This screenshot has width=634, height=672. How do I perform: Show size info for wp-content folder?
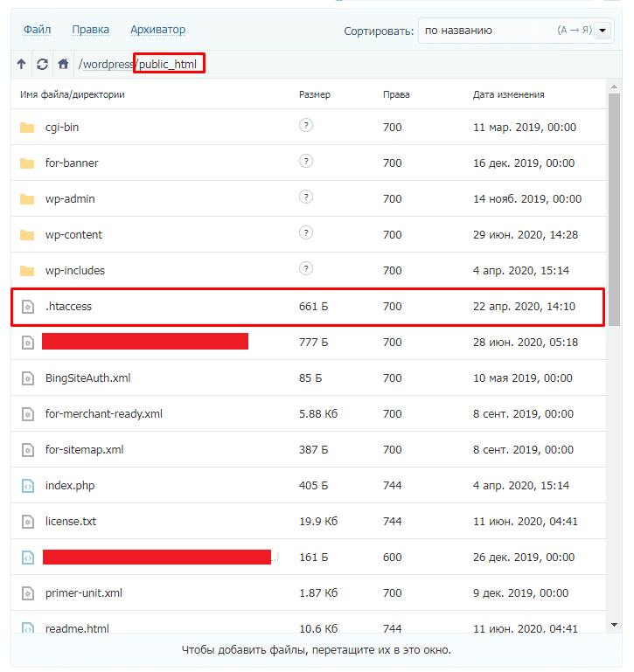tap(306, 232)
